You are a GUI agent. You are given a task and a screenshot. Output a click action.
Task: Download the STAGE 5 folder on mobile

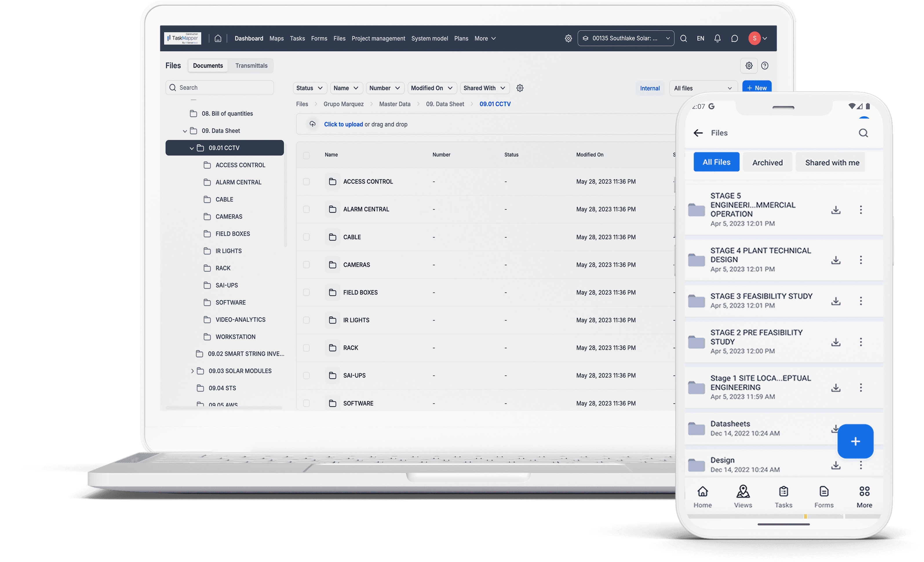coord(836,210)
